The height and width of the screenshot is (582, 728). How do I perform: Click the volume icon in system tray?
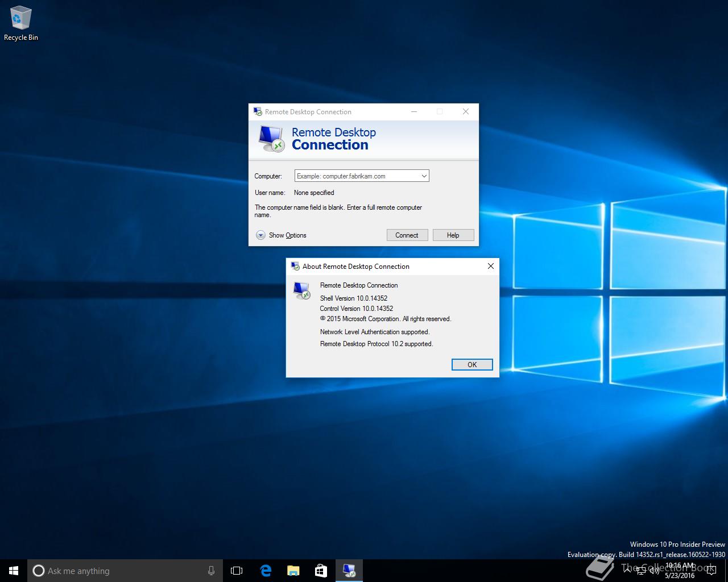point(654,571)
